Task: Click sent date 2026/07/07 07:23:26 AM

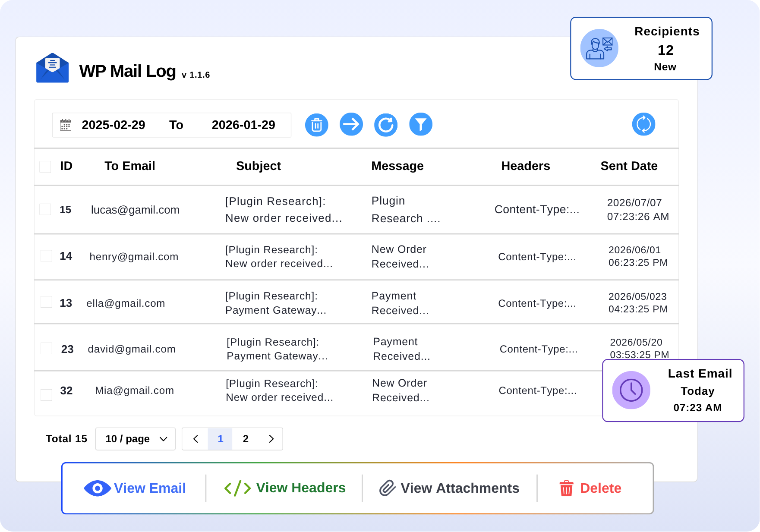Action: tap(638, 210)
